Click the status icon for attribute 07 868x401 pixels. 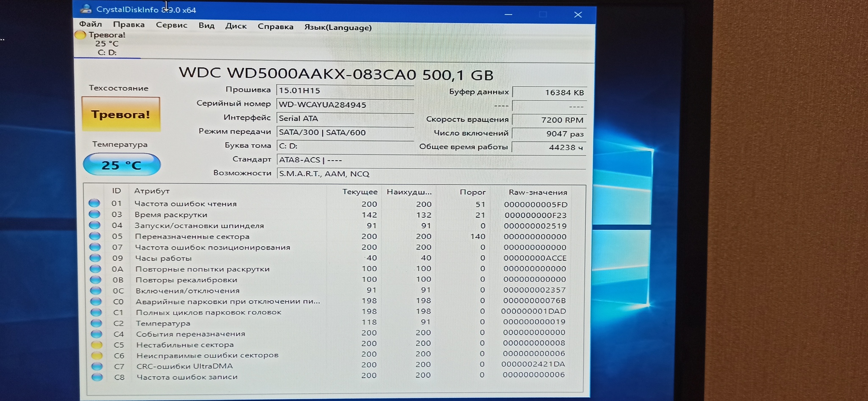[x=95, y=247]
